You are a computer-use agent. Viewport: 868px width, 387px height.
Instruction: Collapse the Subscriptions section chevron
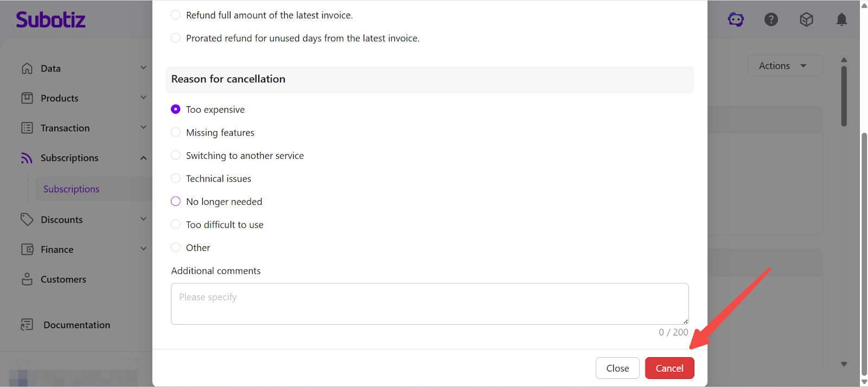[143, 158]
